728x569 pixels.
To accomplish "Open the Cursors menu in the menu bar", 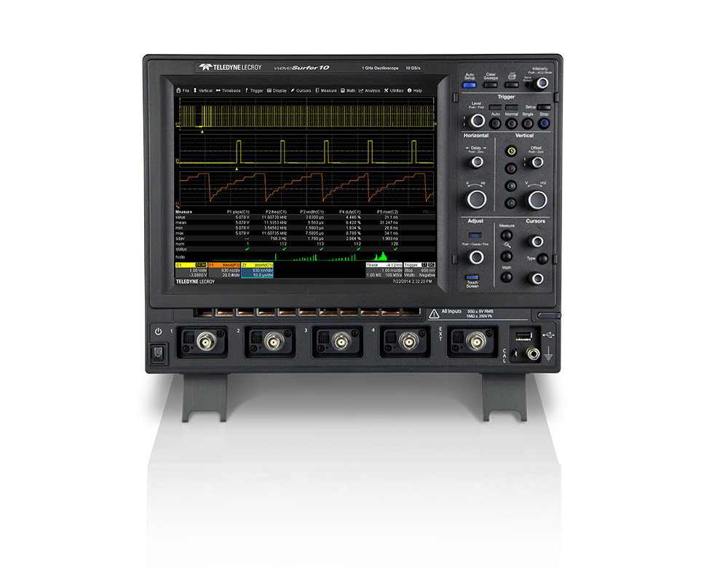I will 301,90.
